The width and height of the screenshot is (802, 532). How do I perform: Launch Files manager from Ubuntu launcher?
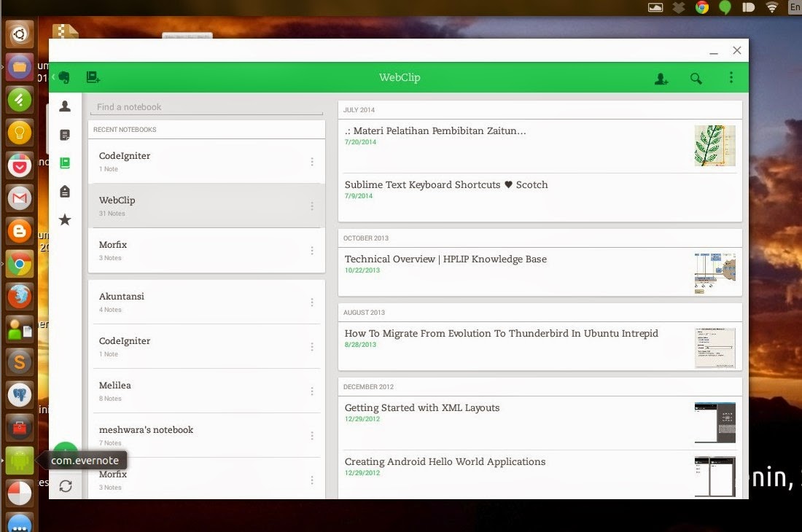click(20, 67)
